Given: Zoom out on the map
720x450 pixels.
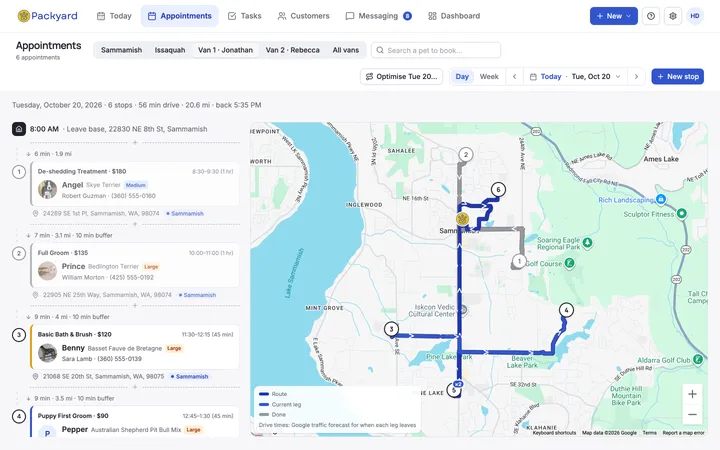Looking at the screenshot, I should point(692,415).
